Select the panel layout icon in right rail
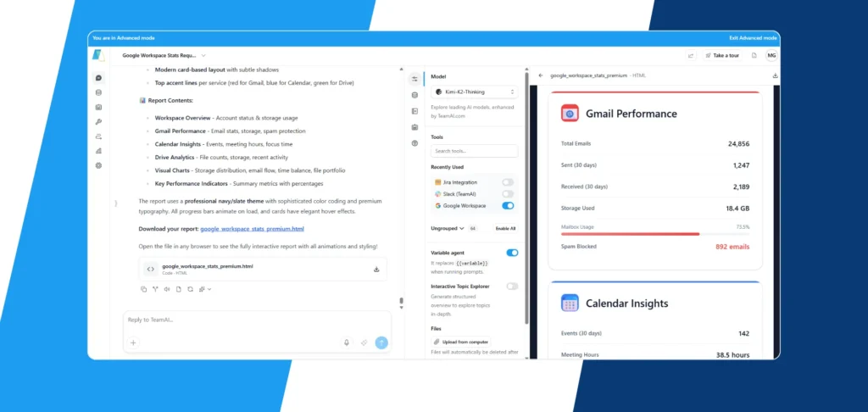The width and height of the screenshot is (868, 412). coord(415,111)
